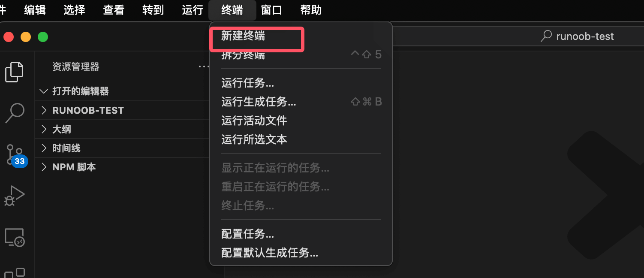Screen dimensions: 644x278
Task: Open Extensions icon in activity bar
Action: (x=15, y=273)
